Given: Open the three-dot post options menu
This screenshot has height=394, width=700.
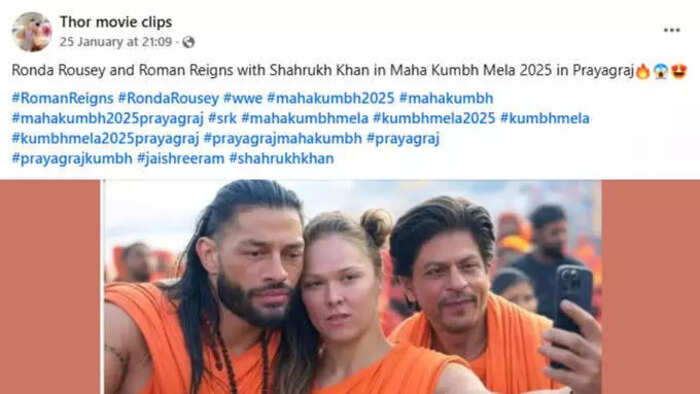Looking at the screenshot, I should [671, 30].
